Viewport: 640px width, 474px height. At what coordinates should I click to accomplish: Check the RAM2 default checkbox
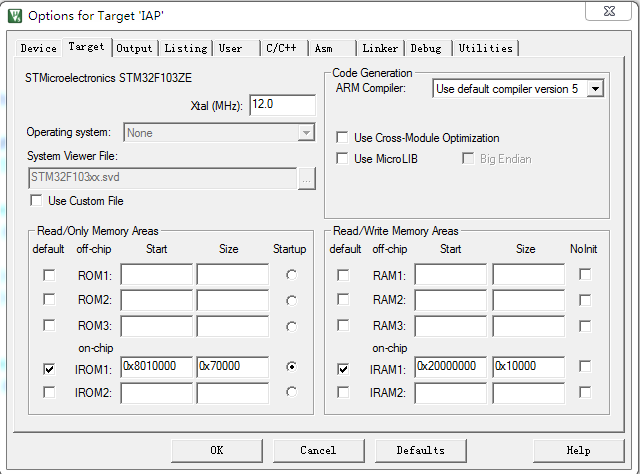click(x=343, y=299)
